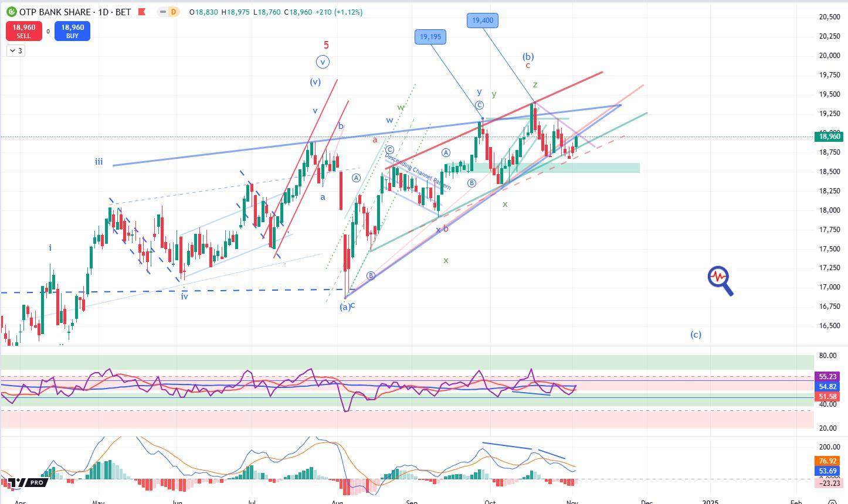
Task: Click the red 51.58 indicator value label
Action: pos(827,396)
